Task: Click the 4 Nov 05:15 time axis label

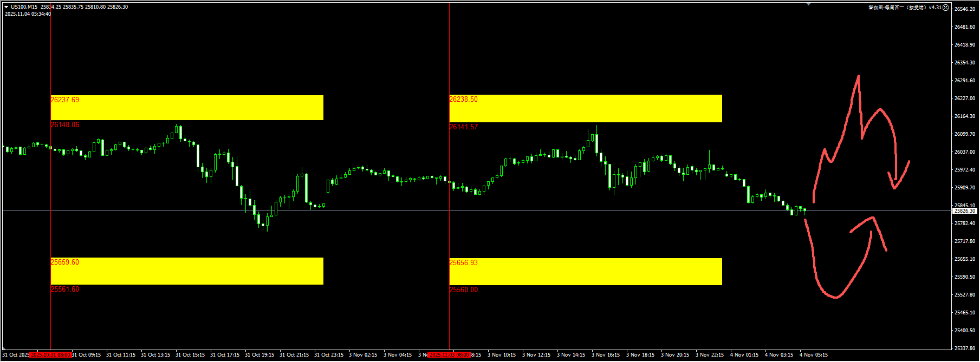Action: [x=814, y=355]
